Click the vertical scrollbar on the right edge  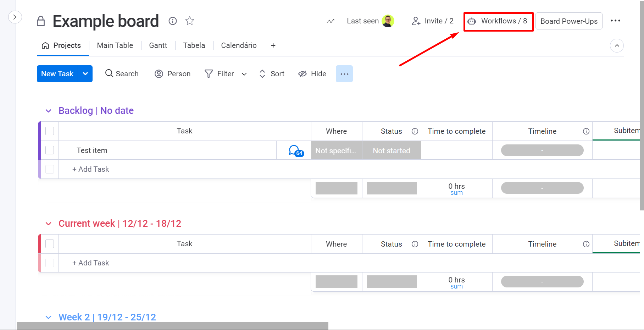click(642, 105)
